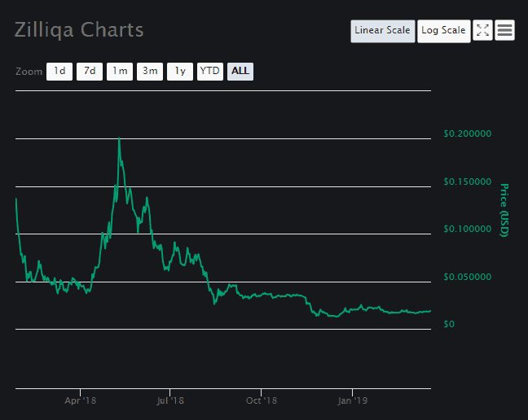Set zoom range to 7d

(90, 72)
